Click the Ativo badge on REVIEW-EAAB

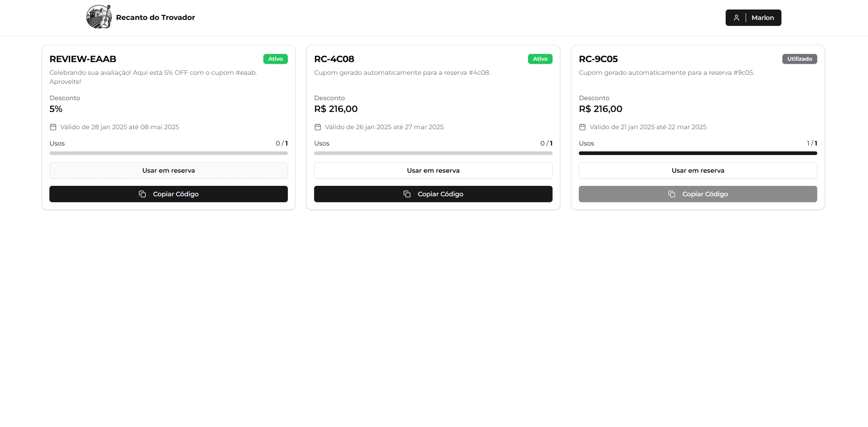click(276, 59)
